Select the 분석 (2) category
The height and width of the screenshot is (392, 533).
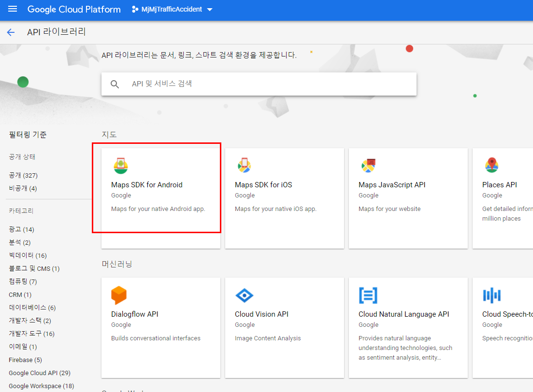pyautogui.click(x=20, y=242)
